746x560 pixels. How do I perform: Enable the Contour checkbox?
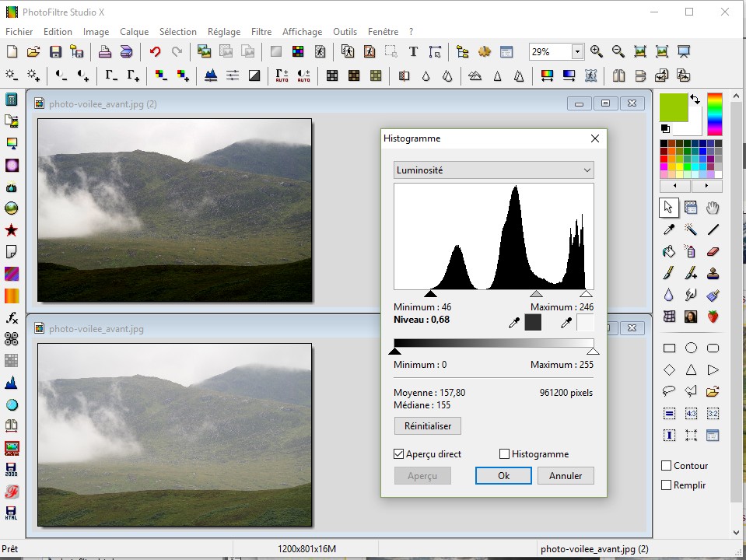667,465
